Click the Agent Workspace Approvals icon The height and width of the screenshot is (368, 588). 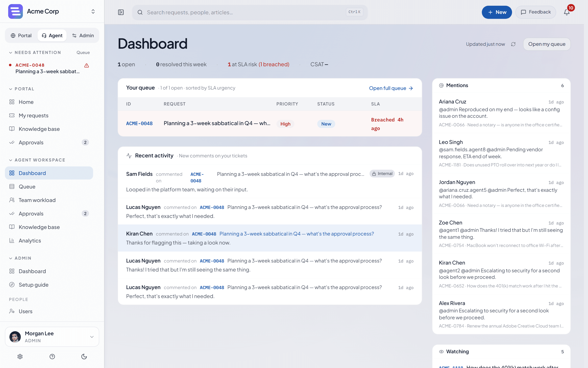(x=12, y=214)
